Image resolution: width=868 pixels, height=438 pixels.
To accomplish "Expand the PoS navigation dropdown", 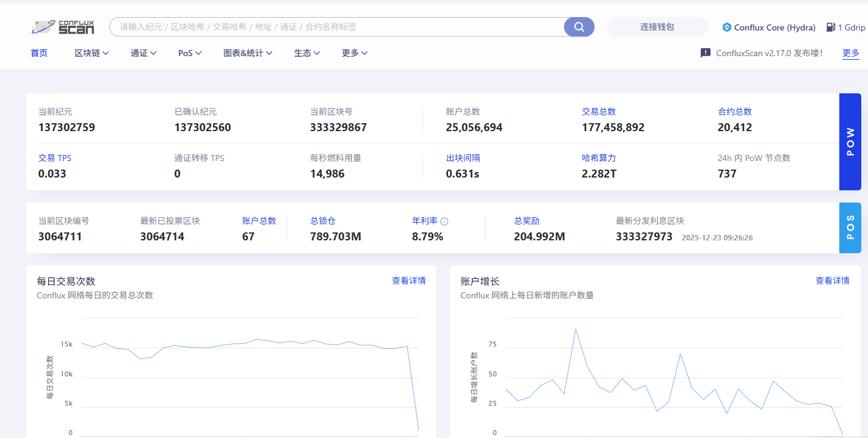I will pos(189,53).
